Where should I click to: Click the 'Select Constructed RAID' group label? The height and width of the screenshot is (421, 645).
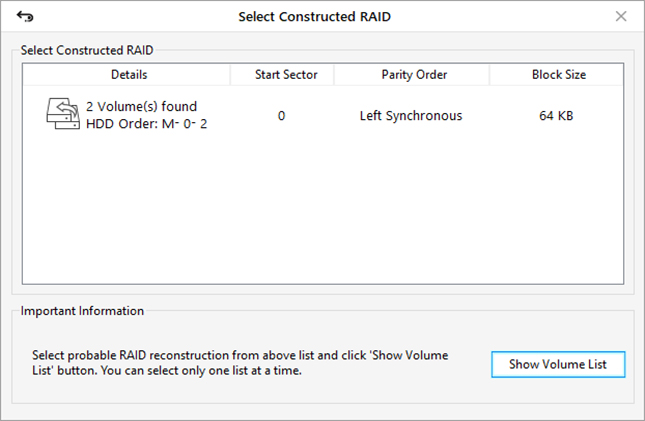[x=87, y=50]
